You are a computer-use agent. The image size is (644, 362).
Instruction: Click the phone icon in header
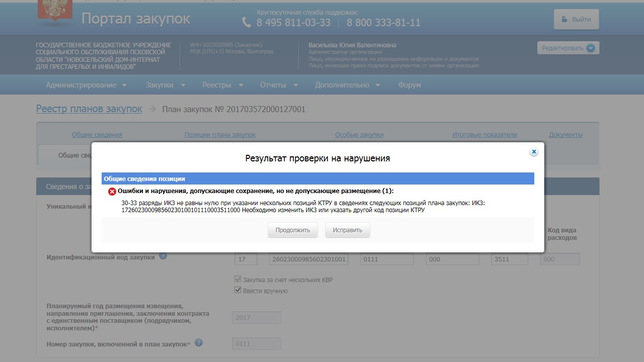pyautogui.click(x=247, y=22)
